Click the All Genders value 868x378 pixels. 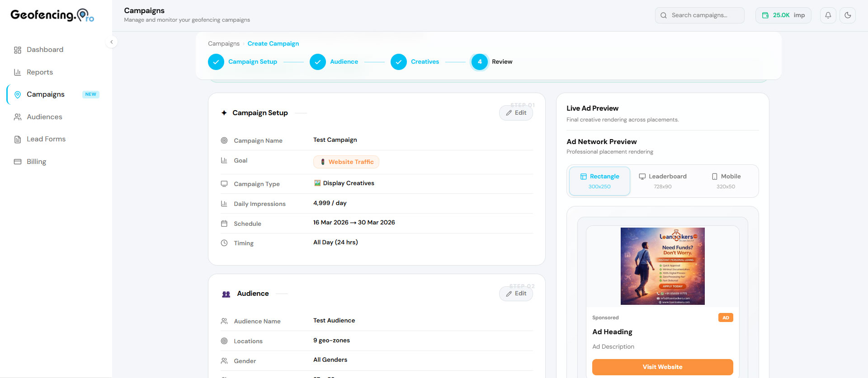pos(330,360)
